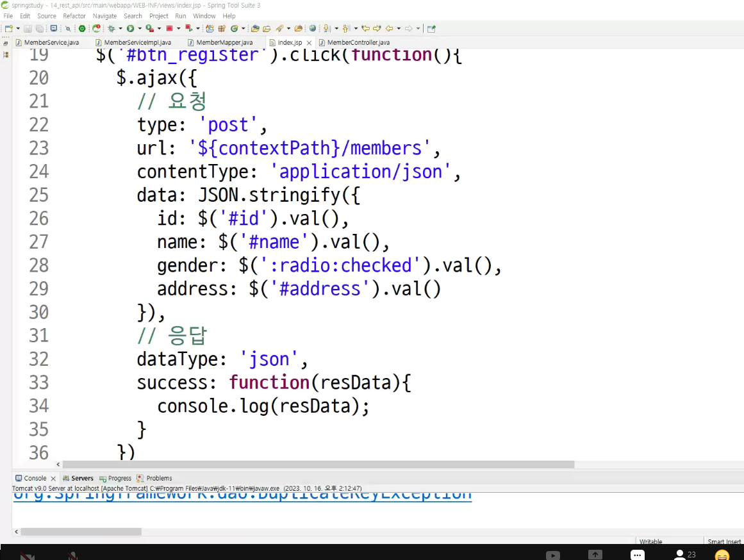Click the Run Last Tool coverage icon
744x560 pixels.
click(x=150, y=28)
